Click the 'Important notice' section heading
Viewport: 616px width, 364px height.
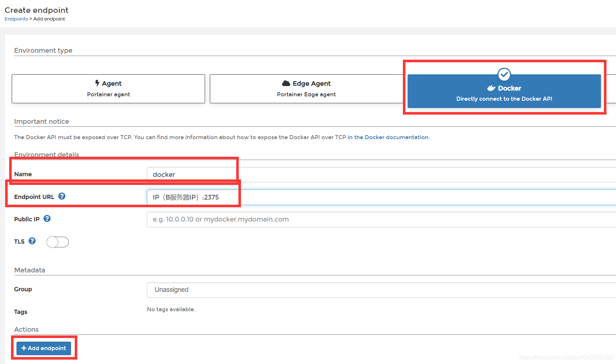click(41, 121)
